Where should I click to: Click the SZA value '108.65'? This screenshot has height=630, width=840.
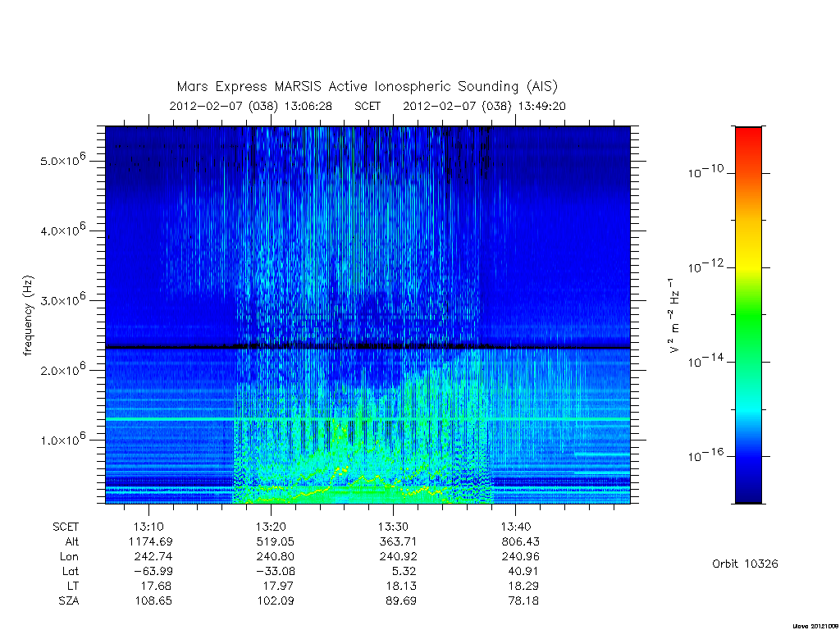(153, 601)
